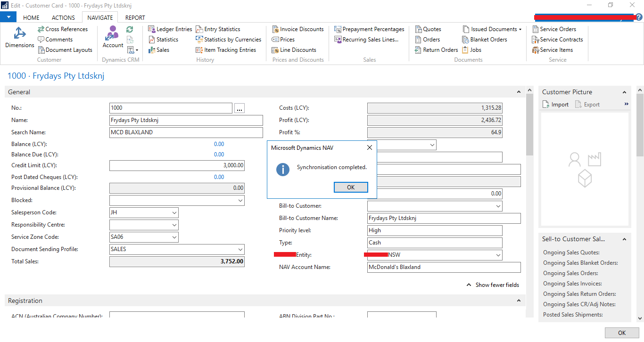Collapse the General FastTab
Viewport: 644px width, 342px height.
pos(519,91)
